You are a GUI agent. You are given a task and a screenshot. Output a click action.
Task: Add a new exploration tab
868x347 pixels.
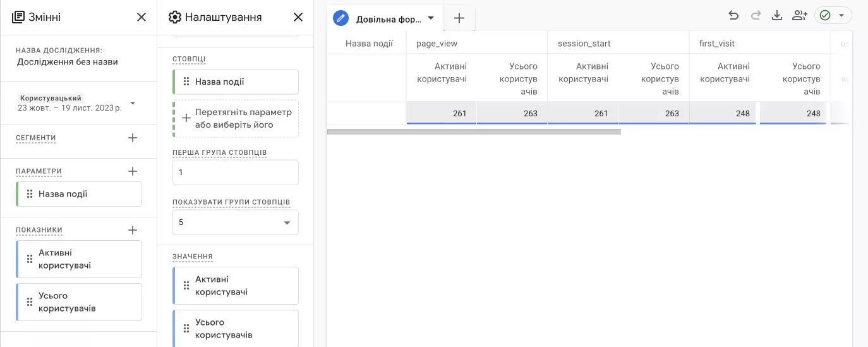[459, 18]
